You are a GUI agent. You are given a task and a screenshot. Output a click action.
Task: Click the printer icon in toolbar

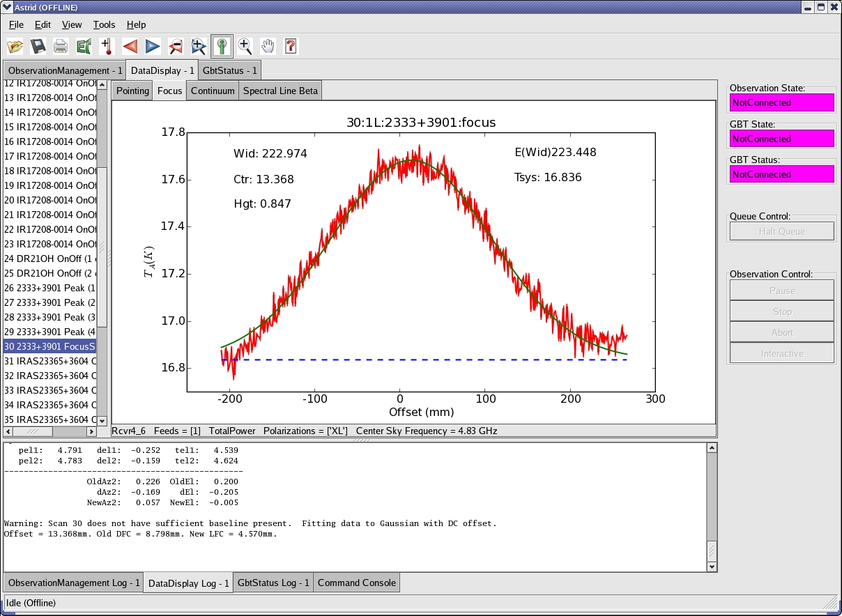61,47
